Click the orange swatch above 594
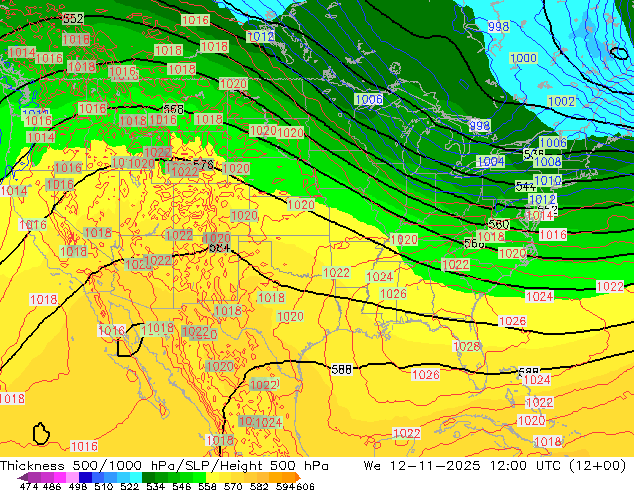634x490 pixels. tap(288, 477)
